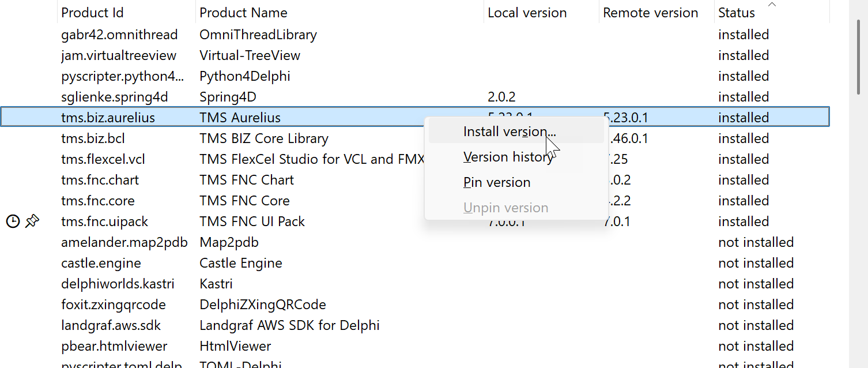Select "Pin version" from the context menu
Screen dimensions: 868x368
pos(496,182)
